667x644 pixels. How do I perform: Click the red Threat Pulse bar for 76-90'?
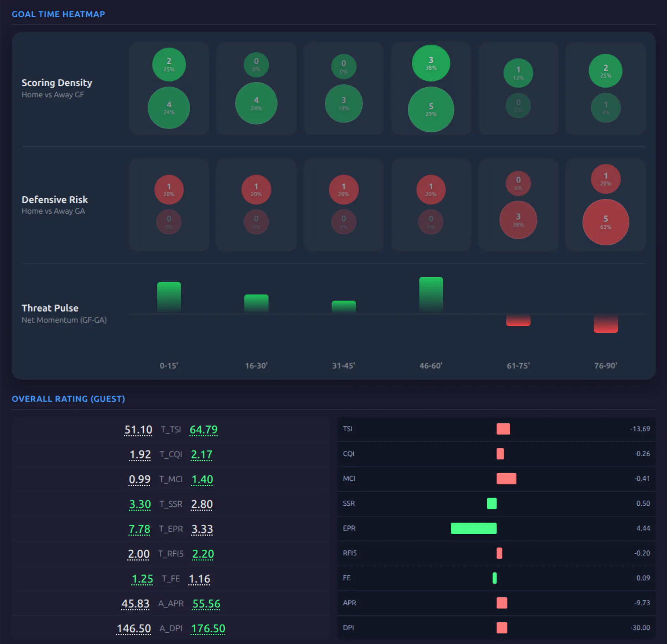click(x=606, y=323)
